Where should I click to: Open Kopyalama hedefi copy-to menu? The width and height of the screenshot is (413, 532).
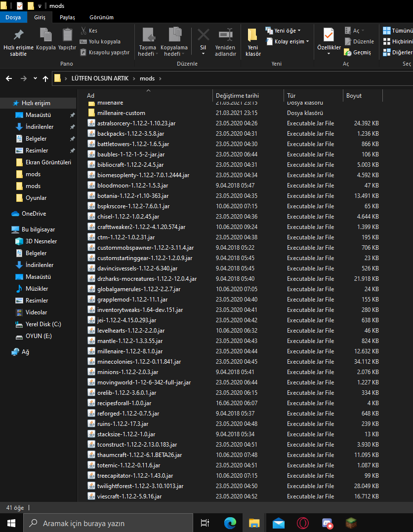(174, 42)
